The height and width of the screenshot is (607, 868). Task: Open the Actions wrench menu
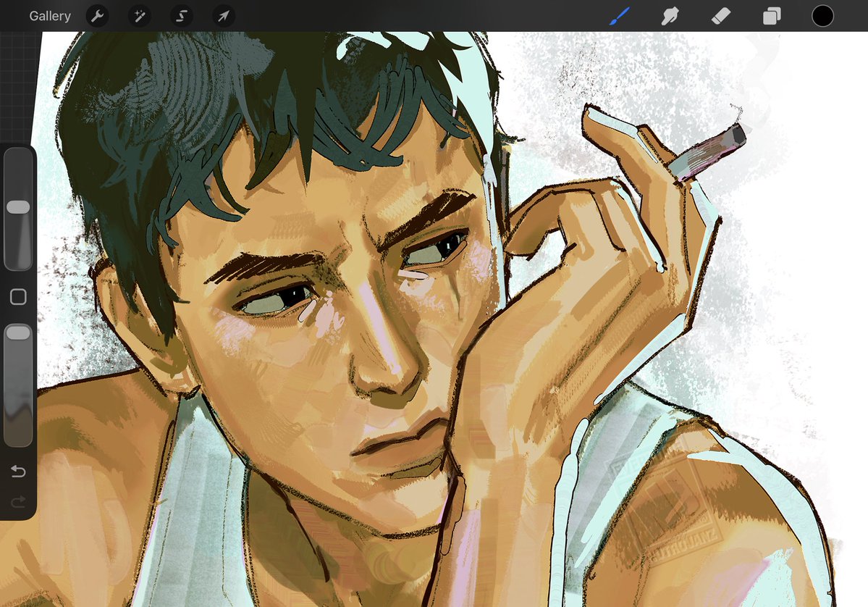(x=98, y=16)
